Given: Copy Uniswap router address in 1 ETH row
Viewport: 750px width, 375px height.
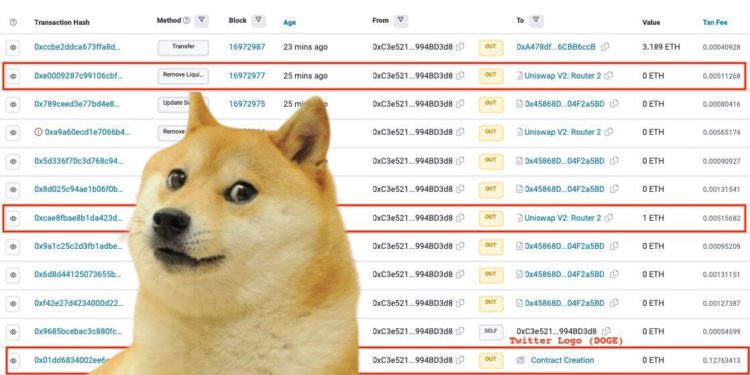Looking at the screenshot, I should pyautogui.click(x=609, y=218).
